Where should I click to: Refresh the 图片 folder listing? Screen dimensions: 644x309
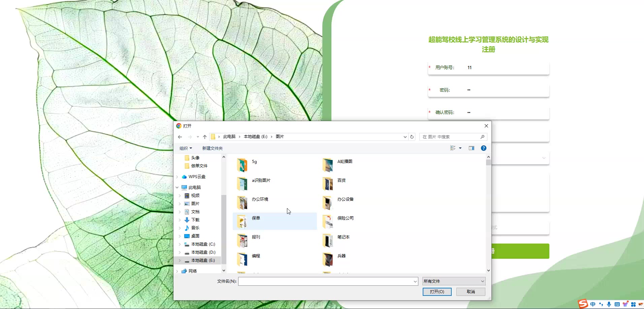pyautogui.click(x=412, y=137)
